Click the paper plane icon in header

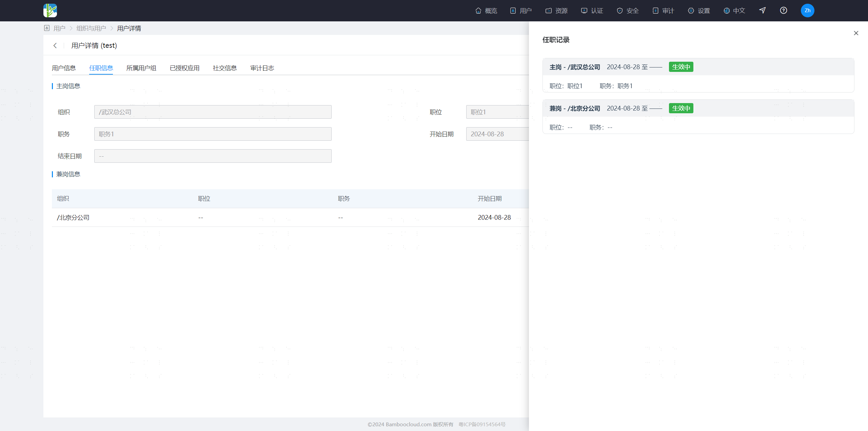coord(762,11)
